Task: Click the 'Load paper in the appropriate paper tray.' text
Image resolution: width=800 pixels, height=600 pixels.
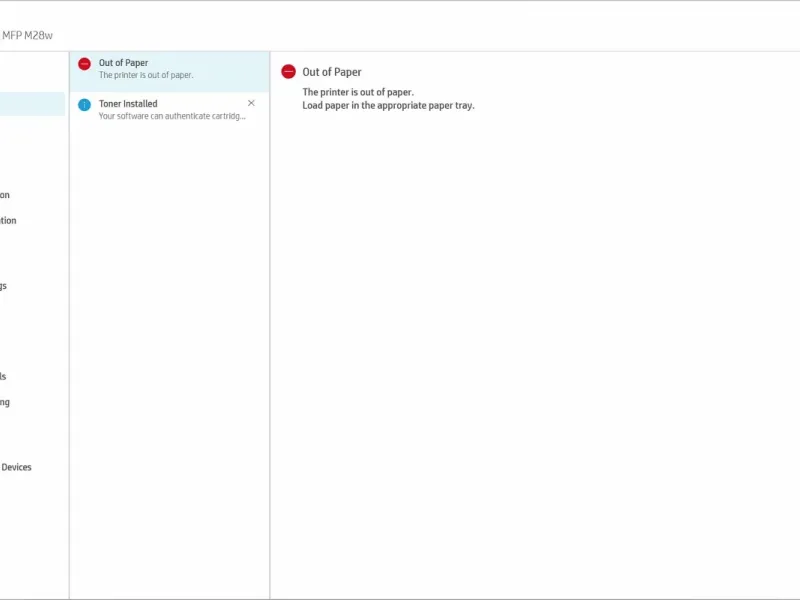Action: (388, 106)
